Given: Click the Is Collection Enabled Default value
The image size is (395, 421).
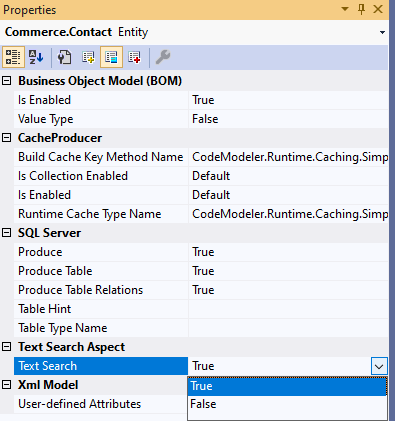Looking at the screenshot, I should pyautogui.click(x=288, y=176).
